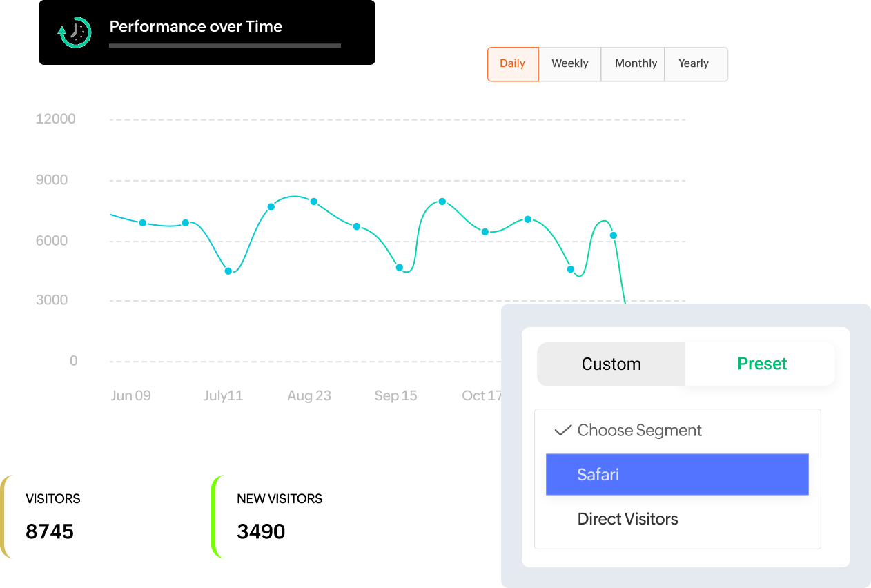Click the checkmark next to Choose Segment
Image resolution: width=871 pixels, height=588 pixels.
[563, 430]
